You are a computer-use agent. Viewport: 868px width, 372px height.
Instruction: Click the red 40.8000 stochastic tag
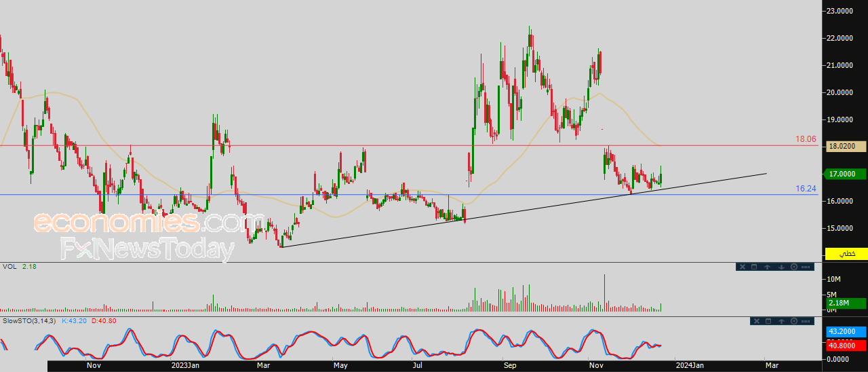(x=845, y=345)
